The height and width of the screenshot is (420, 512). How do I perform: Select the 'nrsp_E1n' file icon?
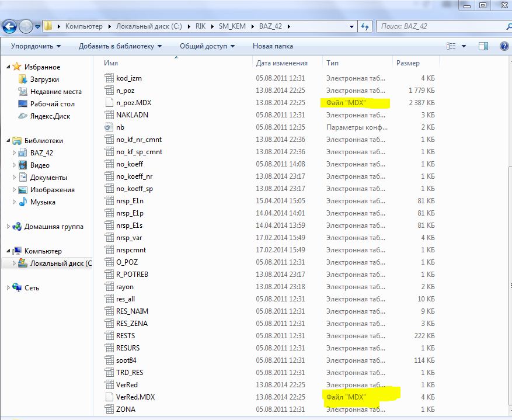tap(109, 201)
